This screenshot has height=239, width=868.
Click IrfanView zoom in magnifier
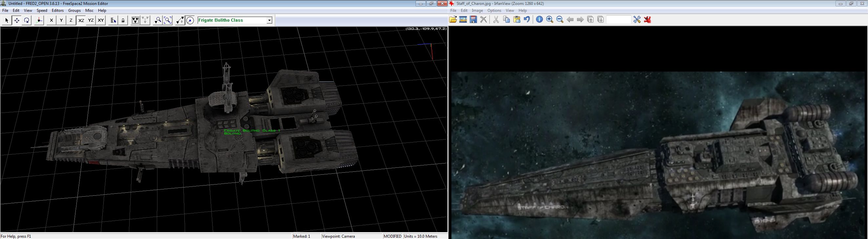click(549, 20)
